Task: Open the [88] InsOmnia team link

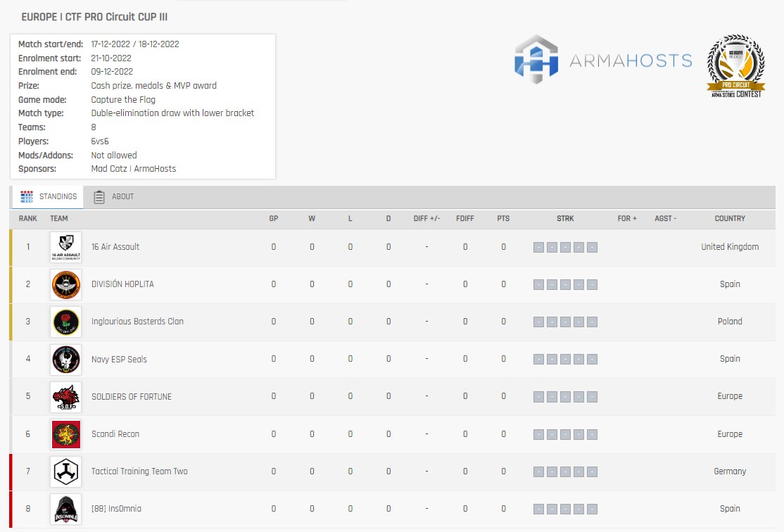Action: click(117, 509)
